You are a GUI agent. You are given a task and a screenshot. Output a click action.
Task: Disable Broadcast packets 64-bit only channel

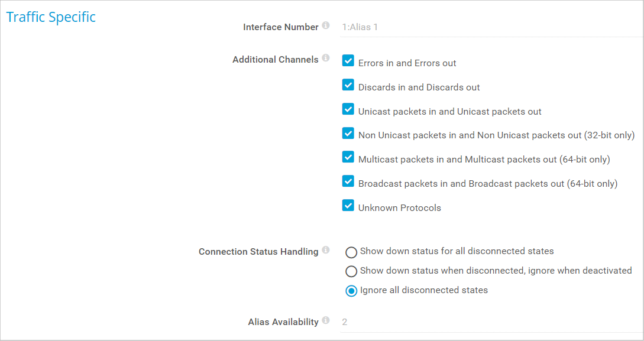348,181
